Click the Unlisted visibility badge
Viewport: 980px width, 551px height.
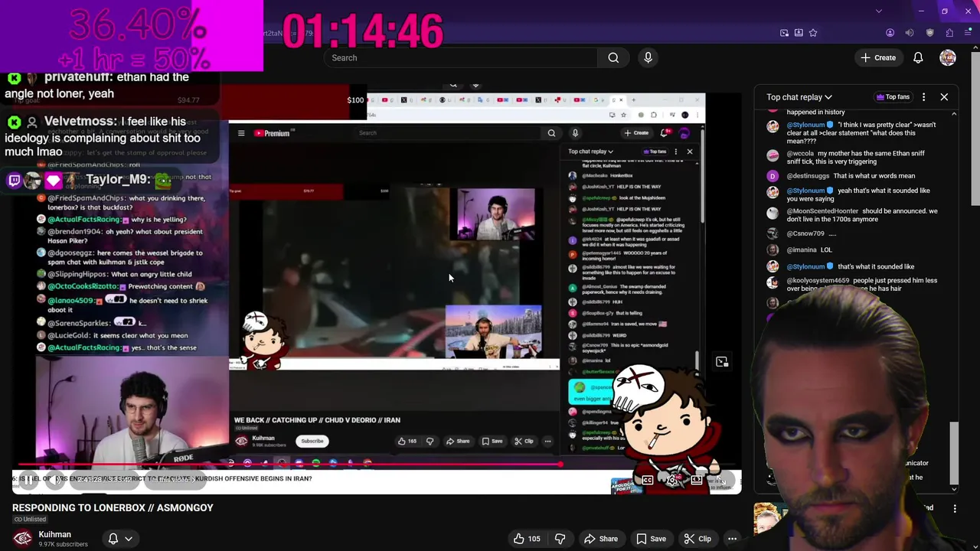30,520
